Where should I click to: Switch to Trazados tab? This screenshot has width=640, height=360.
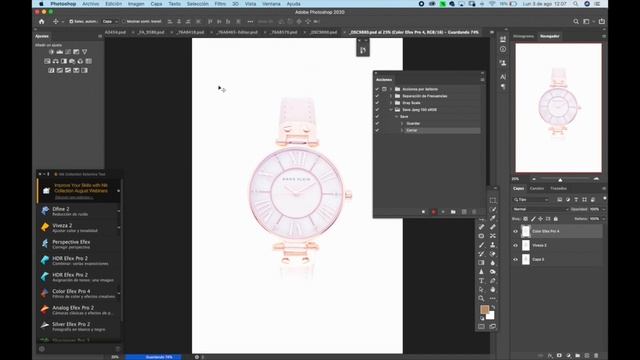click(x=558, y=189)
